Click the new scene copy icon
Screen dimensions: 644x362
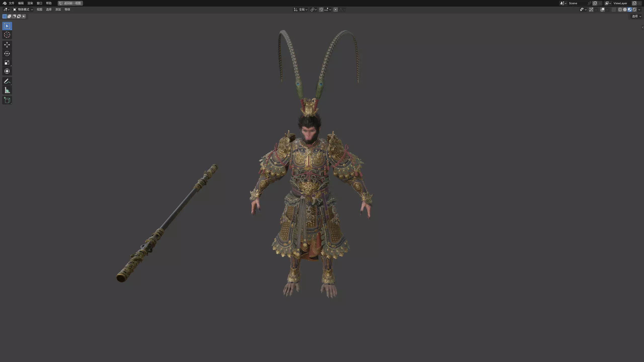coord(595,3)
